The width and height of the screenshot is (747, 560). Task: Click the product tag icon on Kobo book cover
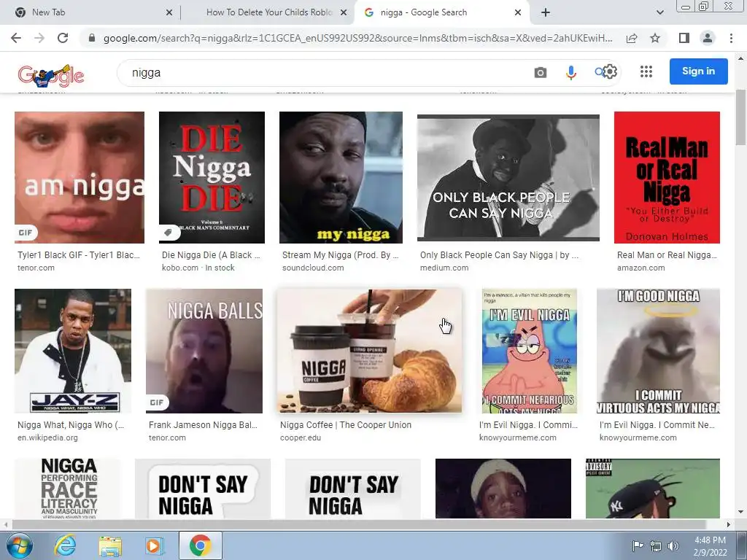tap(169, 233)
